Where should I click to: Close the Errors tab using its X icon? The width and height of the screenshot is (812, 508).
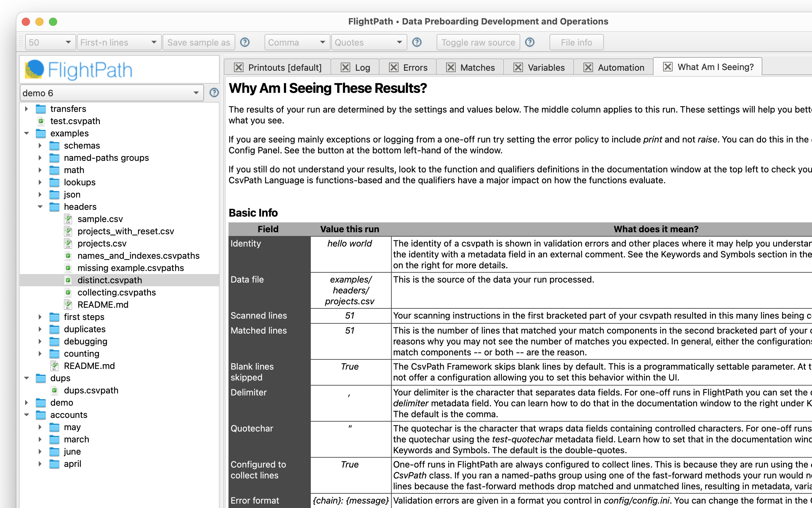(x=393, y=67)
